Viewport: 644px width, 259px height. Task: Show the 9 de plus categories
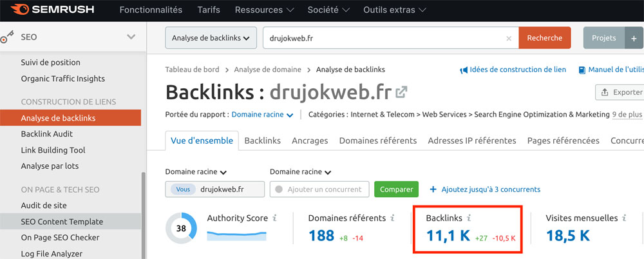(627, 114)
